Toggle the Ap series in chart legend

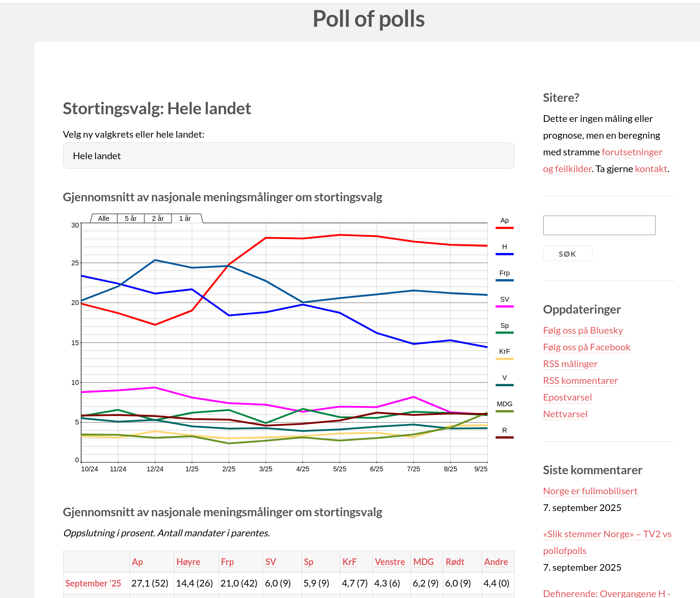coord(504,220)
